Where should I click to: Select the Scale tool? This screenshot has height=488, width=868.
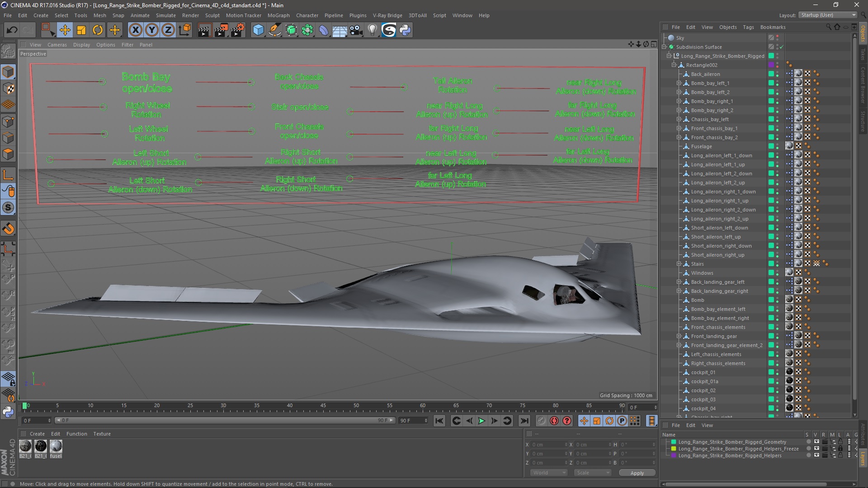[x=81, y=30]
